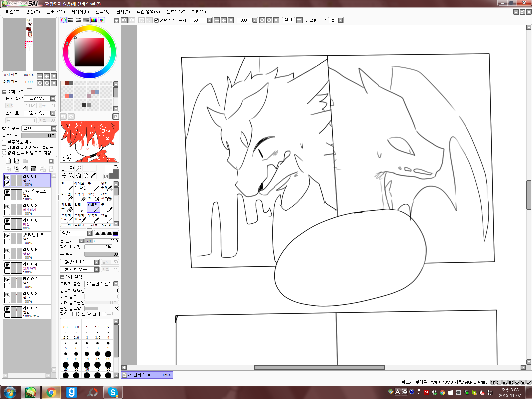Select the move tool
The width and height of the screenshot is (532, 399).
coord(64,176)
